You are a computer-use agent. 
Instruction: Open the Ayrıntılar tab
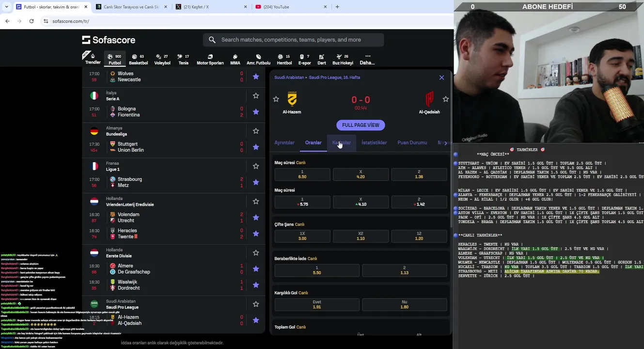coord(284,143)
